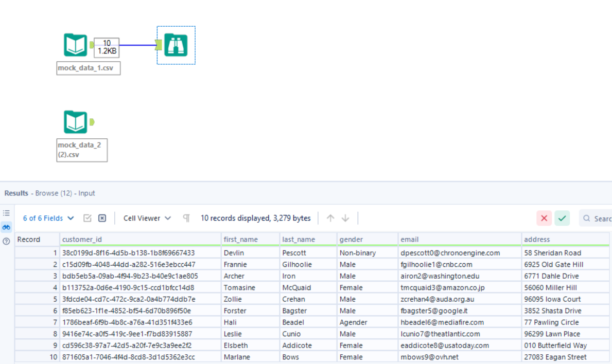Select the output anchor of mock_data_2 tool
This screenshot has width=612, height=364.
tap(92, 122)
